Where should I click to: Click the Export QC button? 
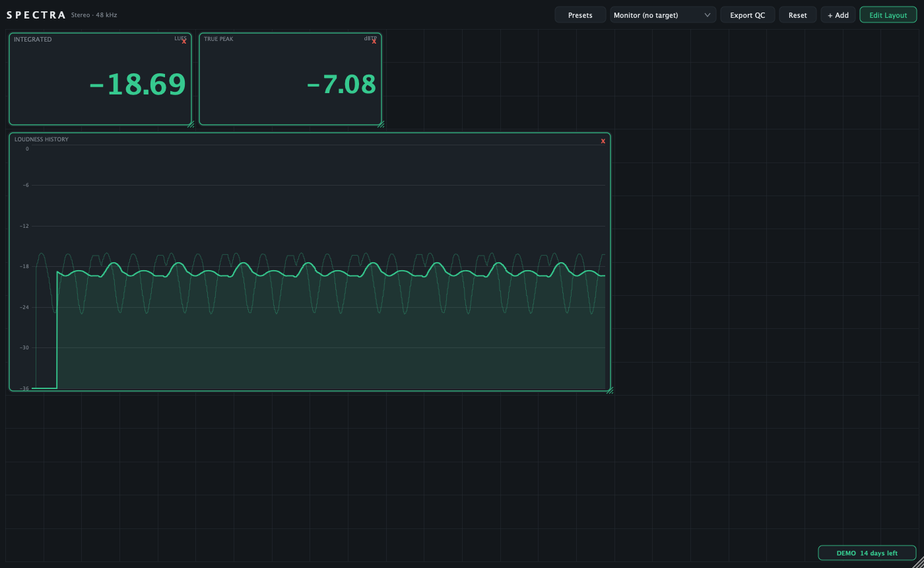click(x=747, y=15)
